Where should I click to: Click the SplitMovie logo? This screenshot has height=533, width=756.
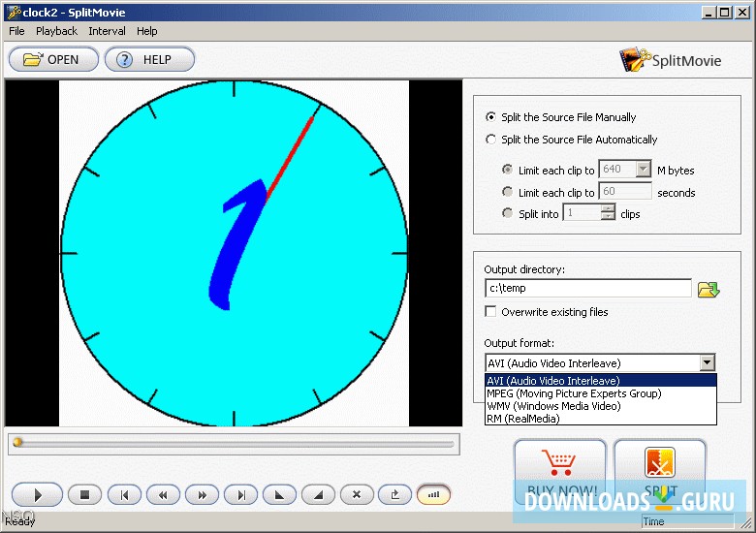[x=670, y=60]
